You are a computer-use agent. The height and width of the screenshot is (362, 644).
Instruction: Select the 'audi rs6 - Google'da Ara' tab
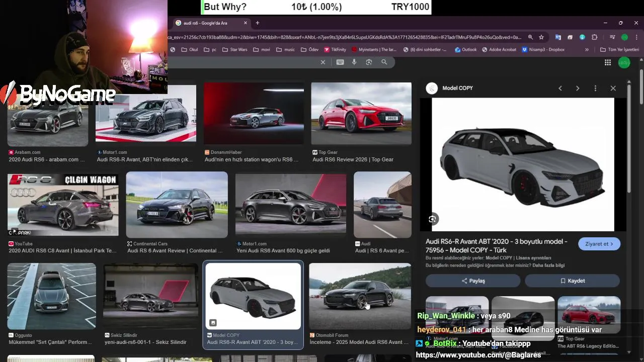click(210, 23)
